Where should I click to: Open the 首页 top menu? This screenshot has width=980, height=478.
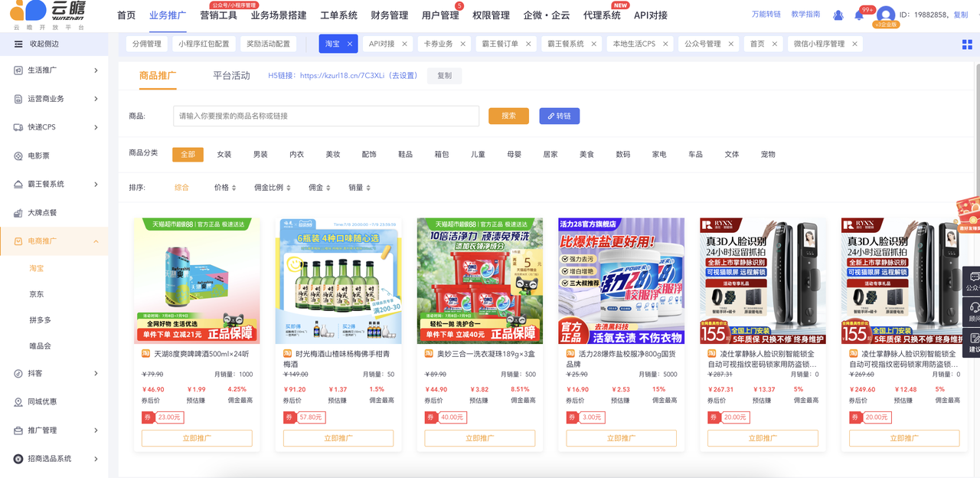point(126,15)
